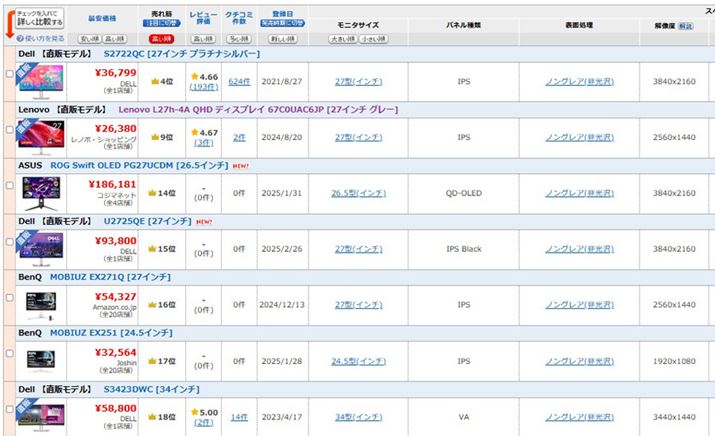Screen dimensions: 715x436
Task: Click the BenQ MOBIUZ EX251 product image
Action: [40, 358]
